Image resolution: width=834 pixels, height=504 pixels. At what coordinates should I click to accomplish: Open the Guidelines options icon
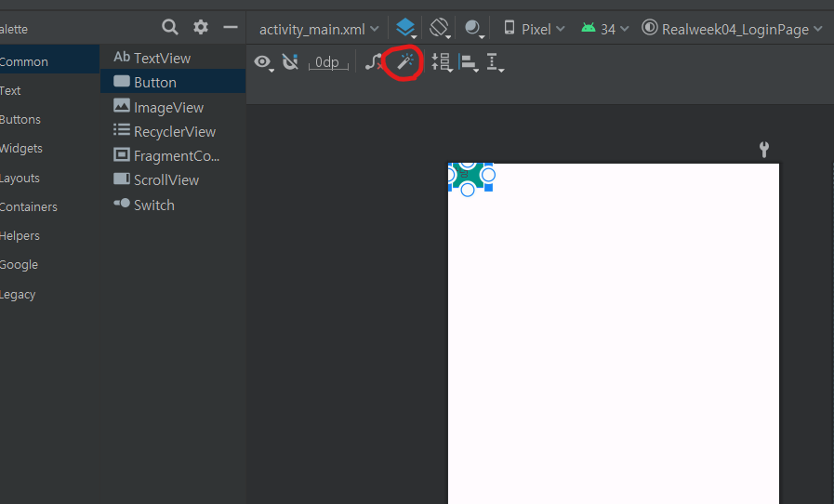coord(496,63)
